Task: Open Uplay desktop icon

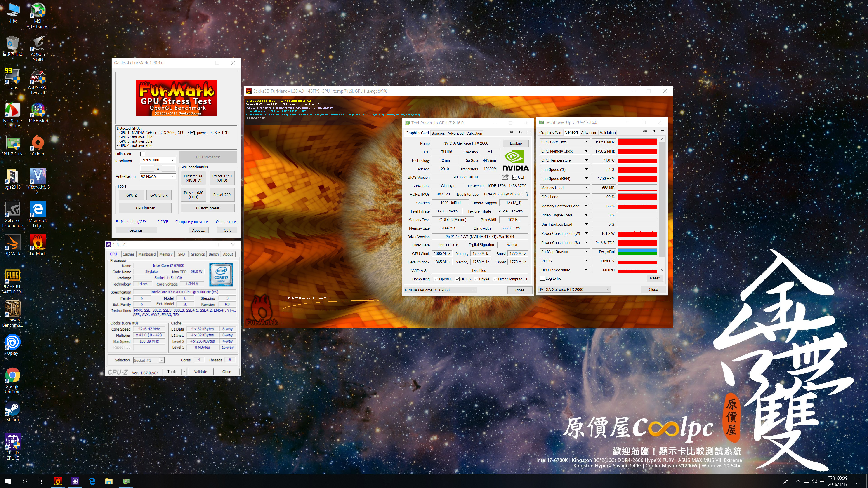Action: [12, 345]
